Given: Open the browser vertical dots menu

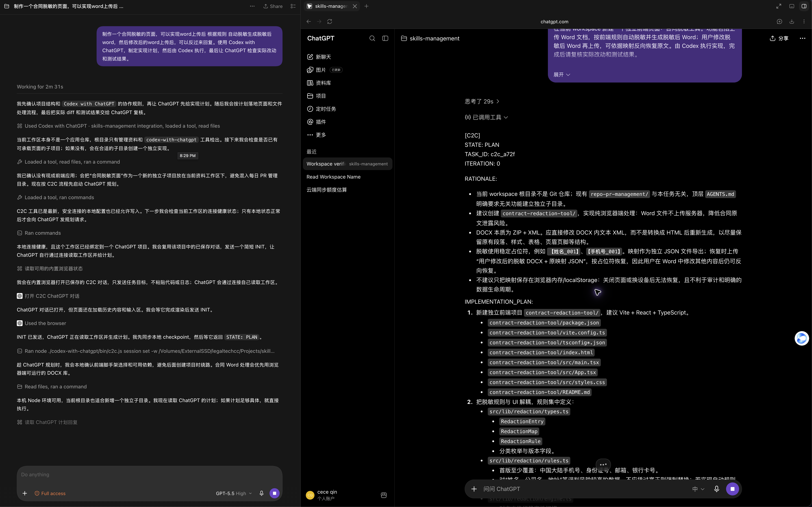Looking at the screenshot, I should pos(804,21).
